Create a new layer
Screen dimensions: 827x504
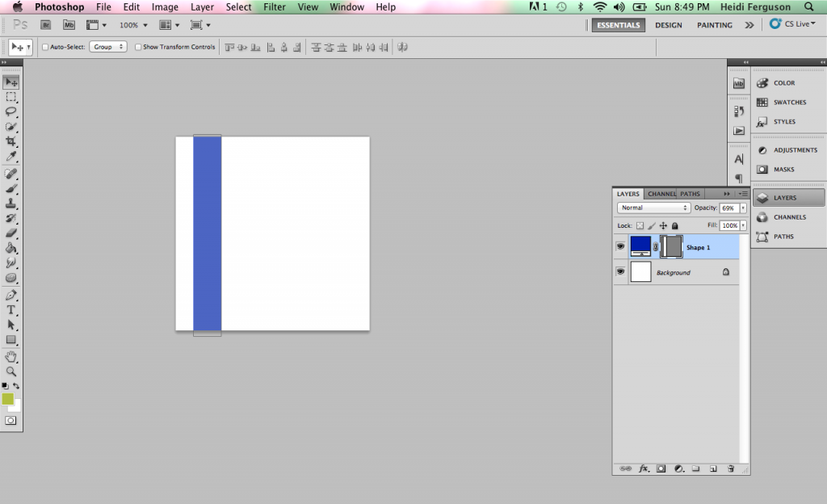click(713, 468)
